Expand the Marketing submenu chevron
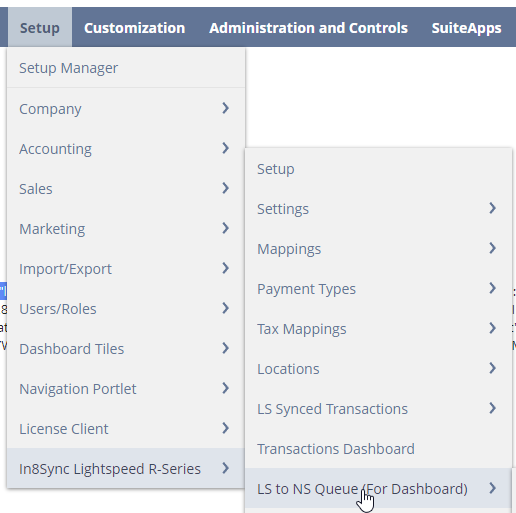The width and height of the screenshot is (516, 513). (226, 228)
